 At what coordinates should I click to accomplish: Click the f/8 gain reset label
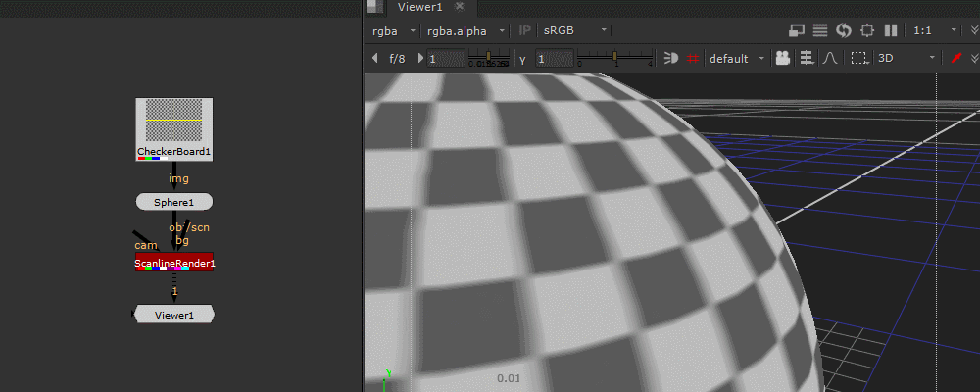(x=398, y=59)
